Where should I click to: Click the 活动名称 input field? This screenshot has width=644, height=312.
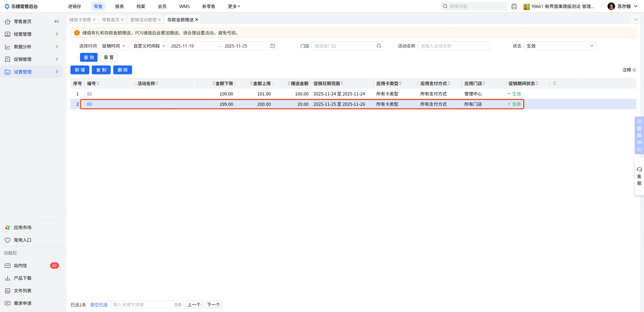click(x=454, y=46)
